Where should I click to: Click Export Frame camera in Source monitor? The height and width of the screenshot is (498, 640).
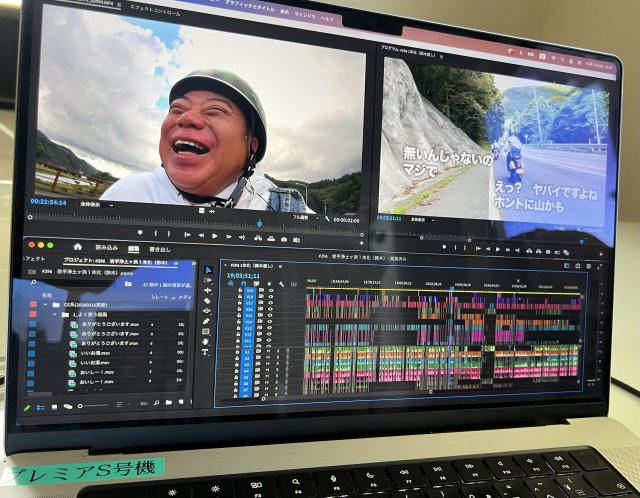click(x=284, y=239)
